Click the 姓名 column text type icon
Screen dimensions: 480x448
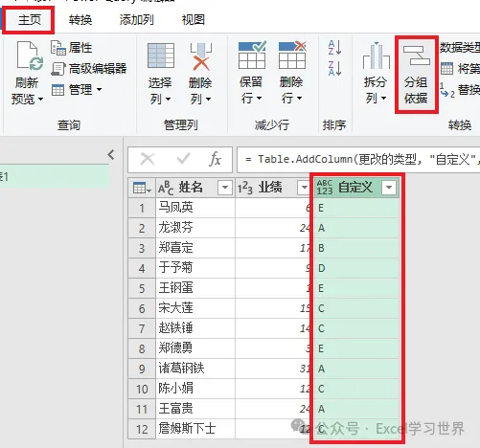point(166,189)
